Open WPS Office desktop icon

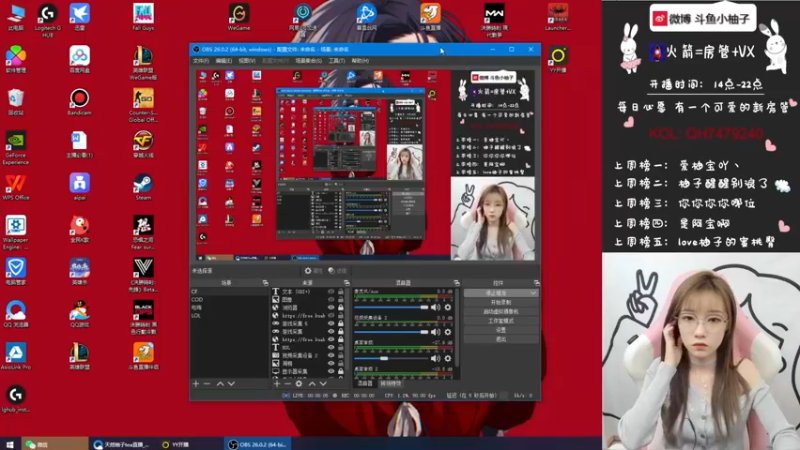point(16,187)
